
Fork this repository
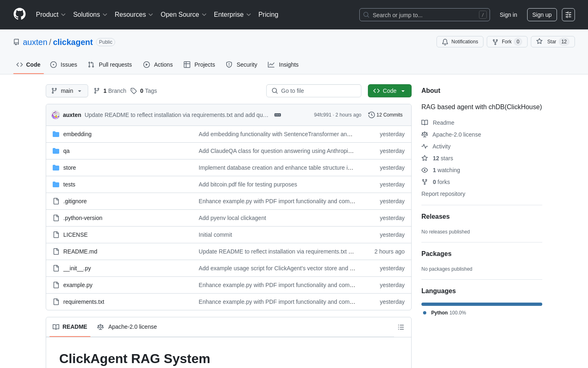[507, 42]
